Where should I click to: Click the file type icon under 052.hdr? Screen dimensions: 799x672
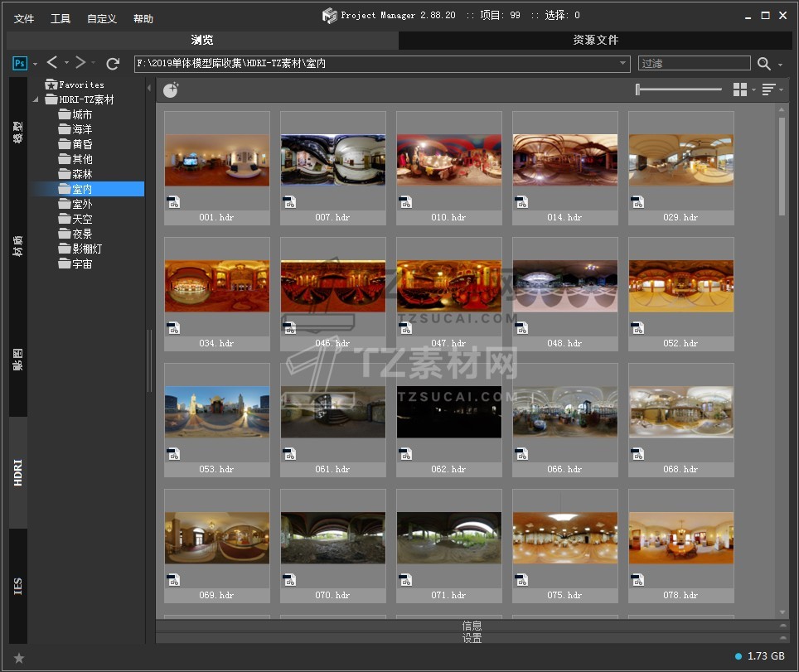637,328
